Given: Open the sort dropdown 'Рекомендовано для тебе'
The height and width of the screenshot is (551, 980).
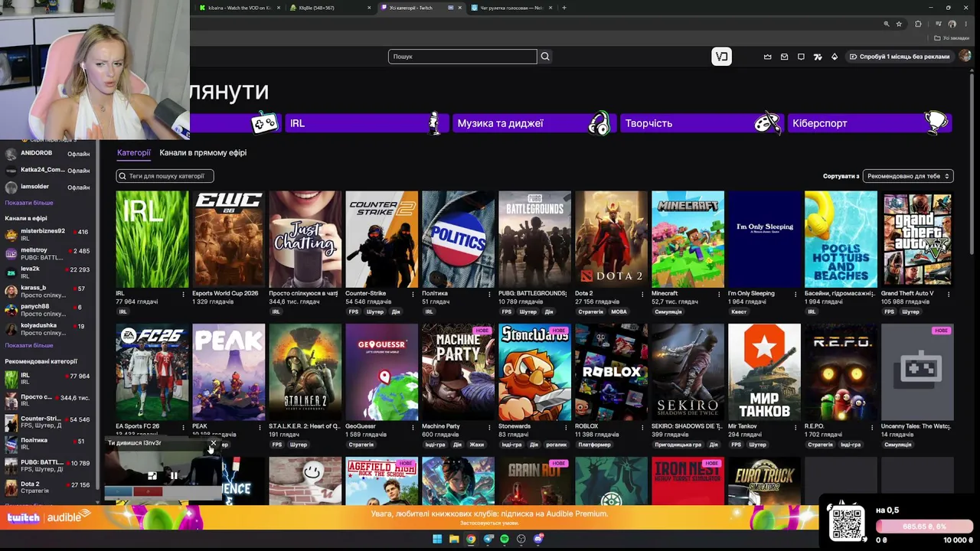Looking at the screenshot, I should [908, 176].
